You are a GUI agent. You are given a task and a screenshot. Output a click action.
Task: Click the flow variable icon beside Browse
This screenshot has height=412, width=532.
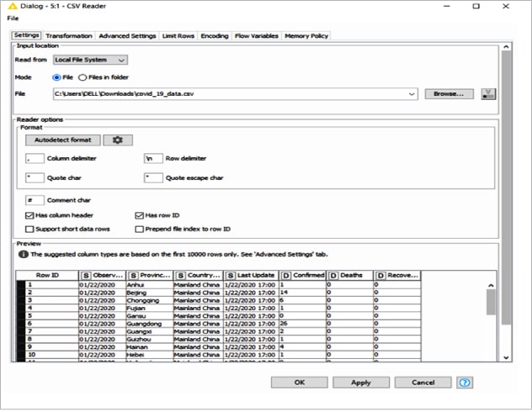[487, 94]
